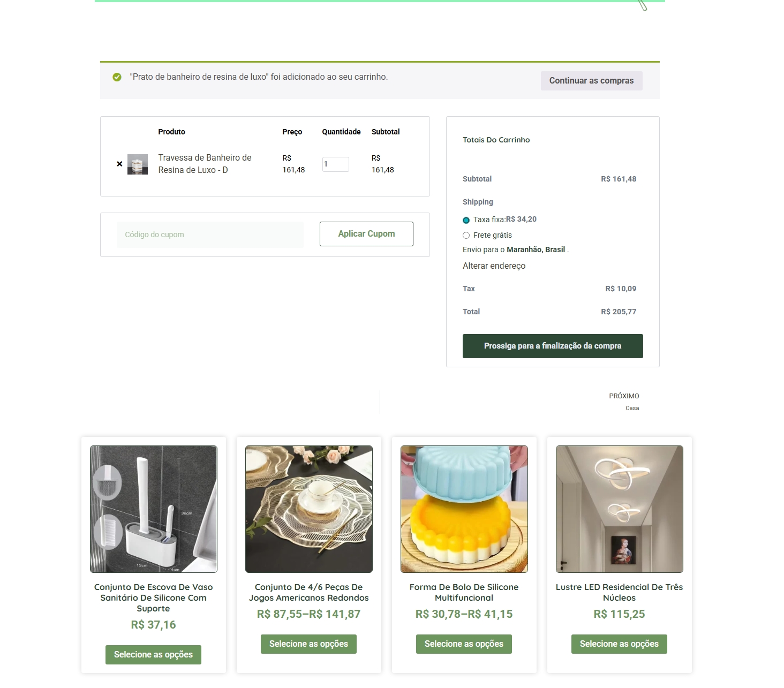Open the LED chandelier product image

pos(620,509)
